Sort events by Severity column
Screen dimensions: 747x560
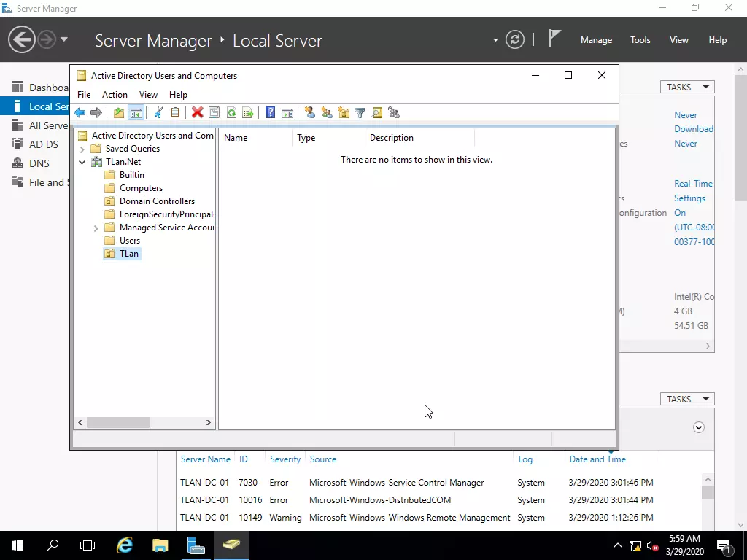285,459
